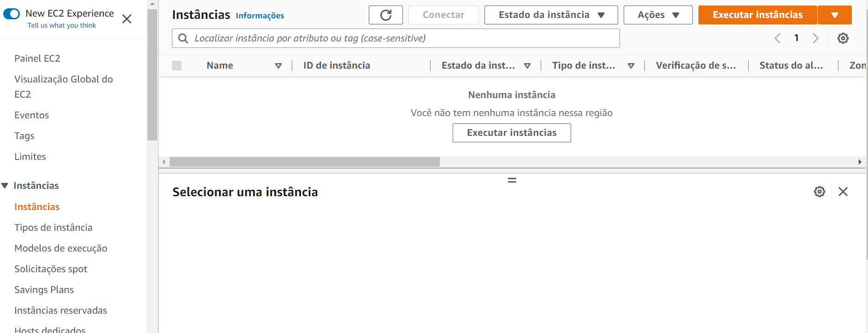
Task: Click the panel resize handle icon
Action: point(512,180)
